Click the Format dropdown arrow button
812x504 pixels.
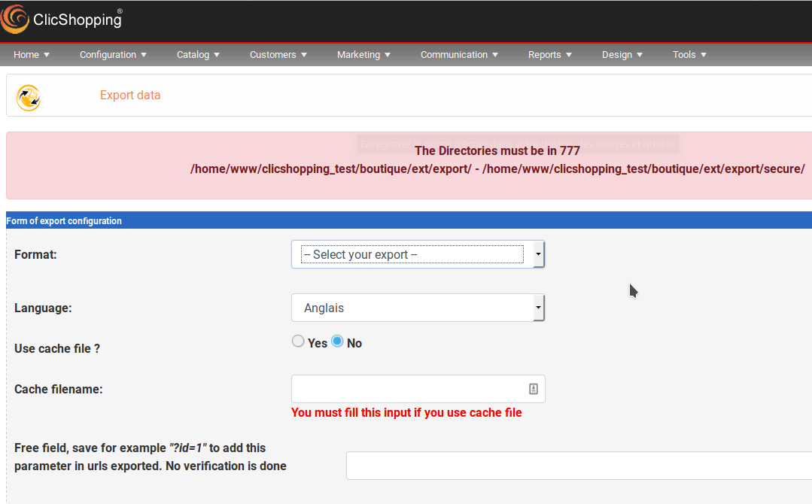pyautogui.click(x=539, y=254)
